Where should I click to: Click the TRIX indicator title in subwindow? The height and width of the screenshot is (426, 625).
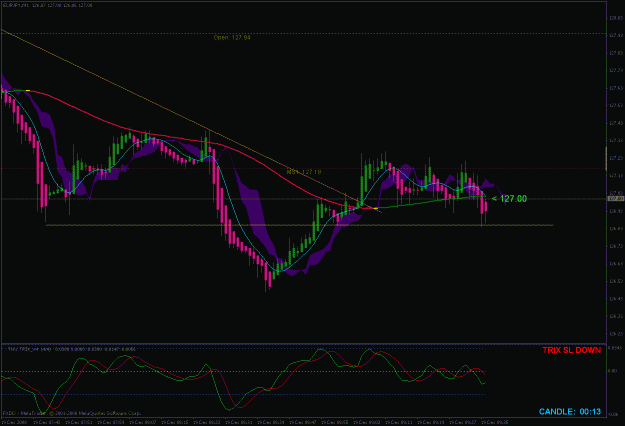[72, 349]
